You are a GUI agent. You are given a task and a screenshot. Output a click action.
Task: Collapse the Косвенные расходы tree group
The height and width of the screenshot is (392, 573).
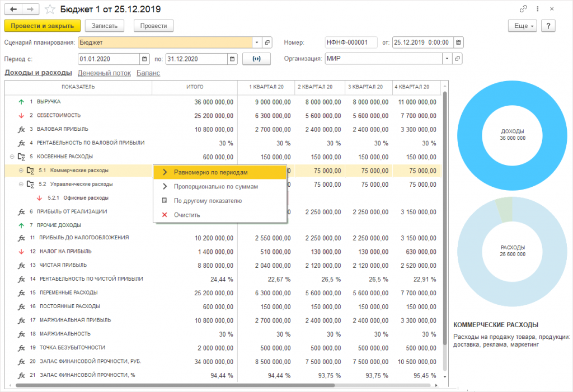(12, 157)
